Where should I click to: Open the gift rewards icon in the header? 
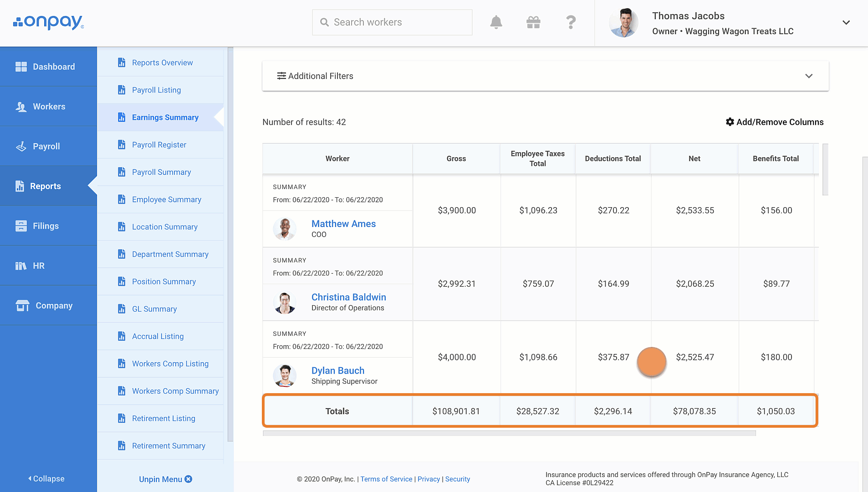[533, 22]
